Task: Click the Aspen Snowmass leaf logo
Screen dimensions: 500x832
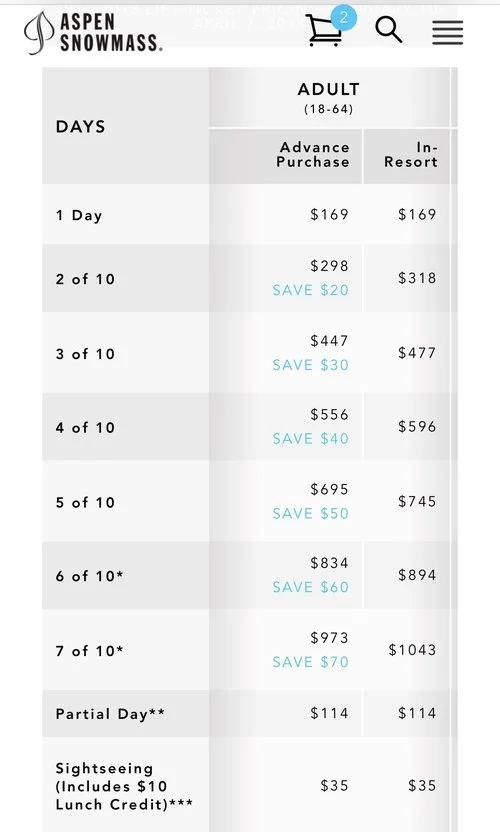Action: (x=39, y=33)
